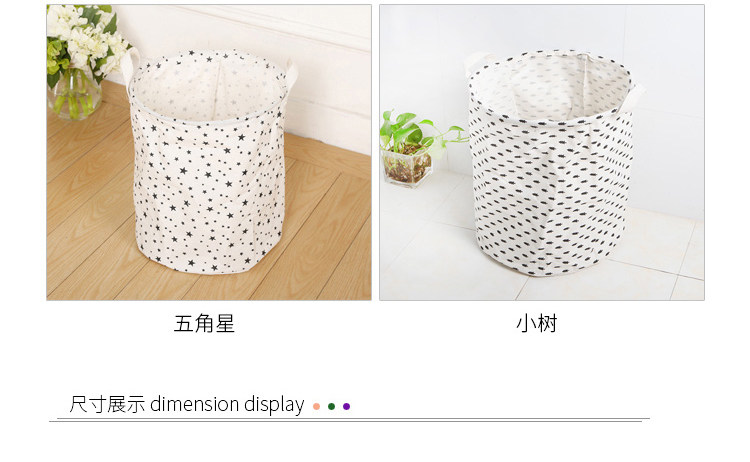Select the 五角星 label text

[x=204, y=324]
